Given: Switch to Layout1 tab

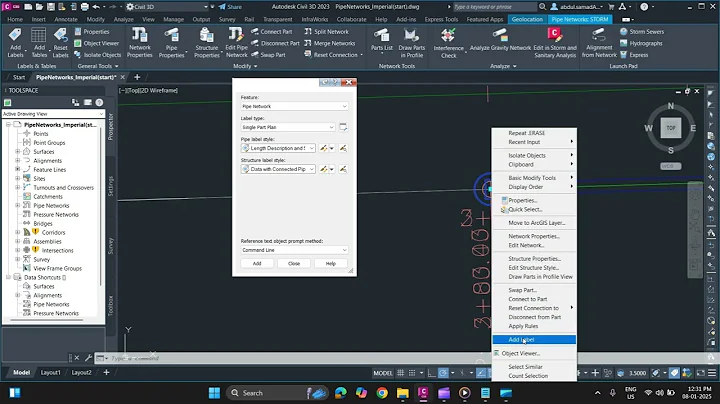Looking at the screenshot, I should (x=51, y=372).
